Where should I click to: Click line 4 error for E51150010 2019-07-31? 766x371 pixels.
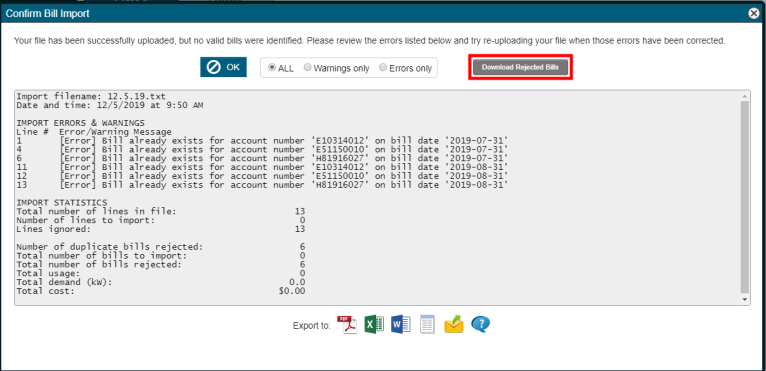262,150
